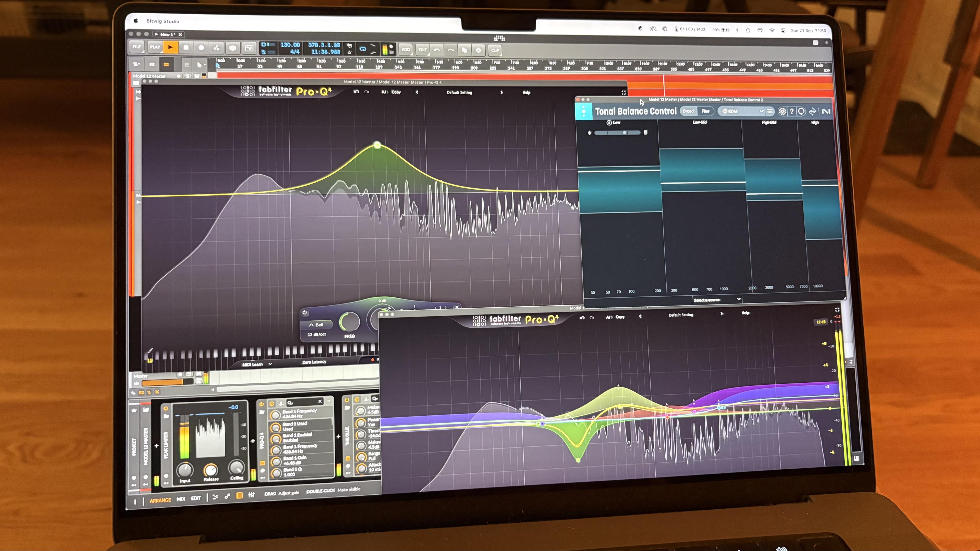
Task: Toggle the EQ band power button near Bell
Action: (305, 312)
